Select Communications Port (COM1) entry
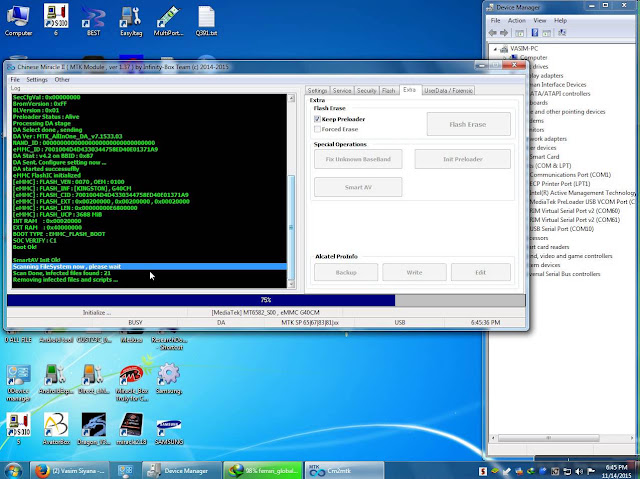 tap(570, 175)
